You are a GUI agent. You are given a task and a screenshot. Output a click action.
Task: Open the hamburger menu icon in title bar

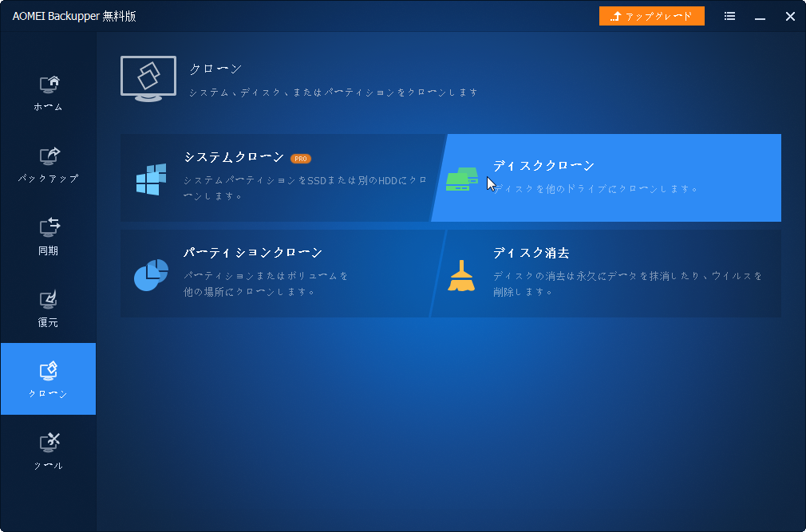click(x=729, y=17)
